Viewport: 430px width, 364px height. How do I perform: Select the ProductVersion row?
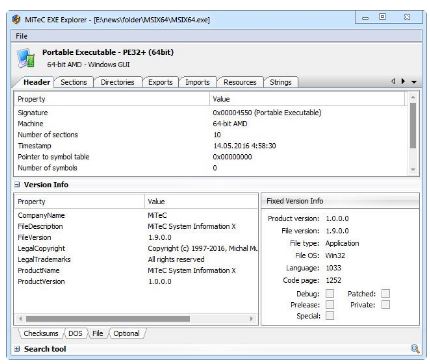[x=136, y=281]
